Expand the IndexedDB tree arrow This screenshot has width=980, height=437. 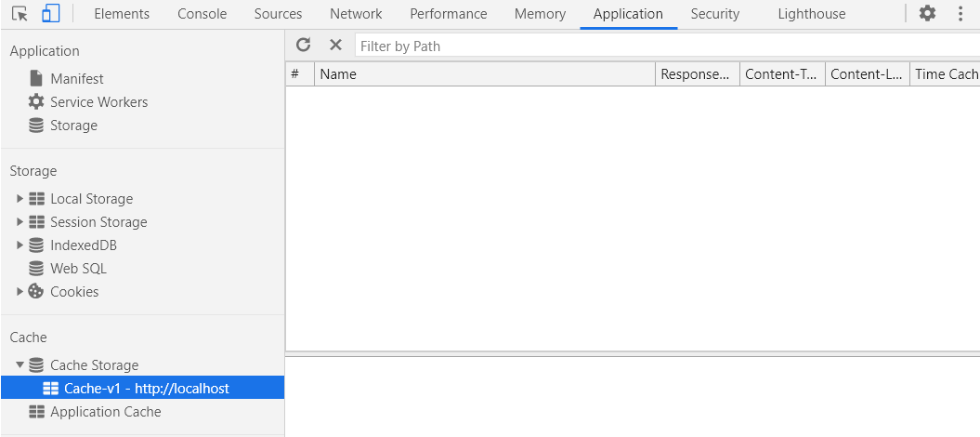point(20,245)
